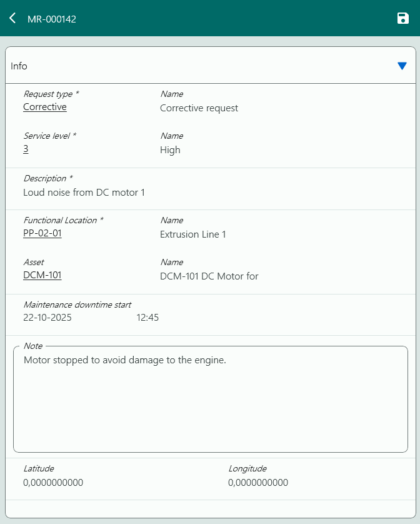Click the High service level name

click(170, 150)
